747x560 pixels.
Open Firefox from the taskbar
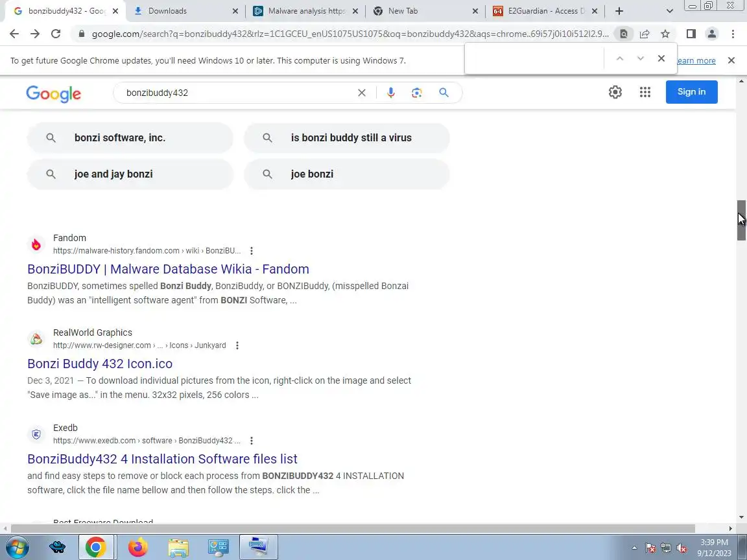[x=138, y=547]
